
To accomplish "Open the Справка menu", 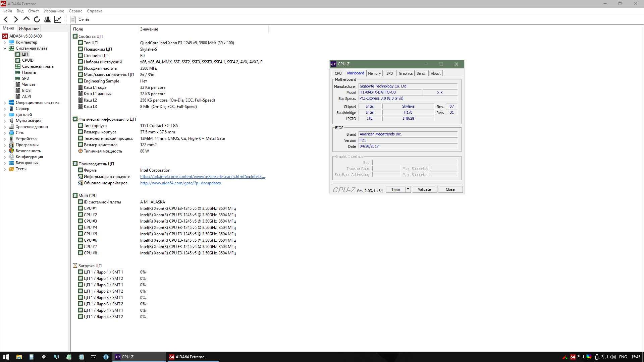I will pos(95,11).
